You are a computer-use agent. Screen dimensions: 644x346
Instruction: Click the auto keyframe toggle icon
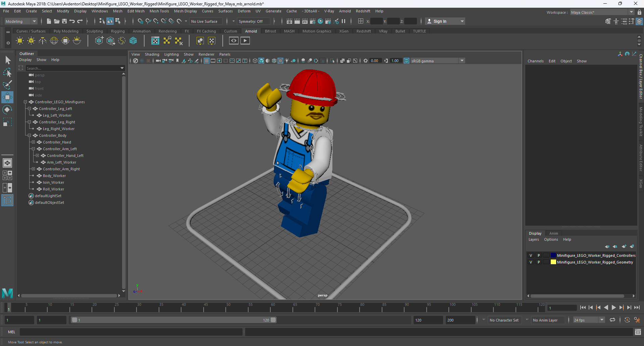pyautogui.click(x=627, y=320)
